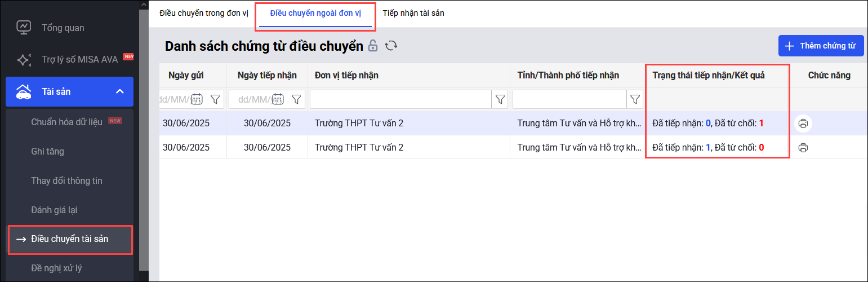
Task: Open the Tỉnh/Thành phố tiếp nhận filter options
Action: click(635, 99)
